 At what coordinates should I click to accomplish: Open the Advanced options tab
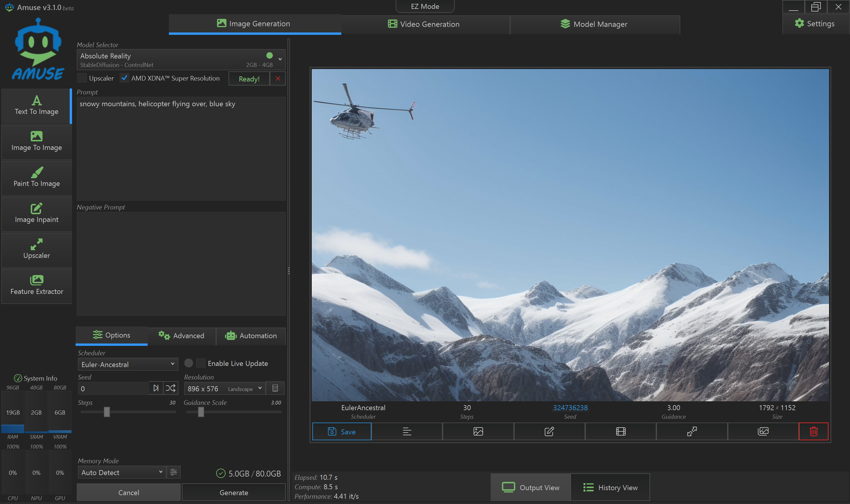click(181, 336)
